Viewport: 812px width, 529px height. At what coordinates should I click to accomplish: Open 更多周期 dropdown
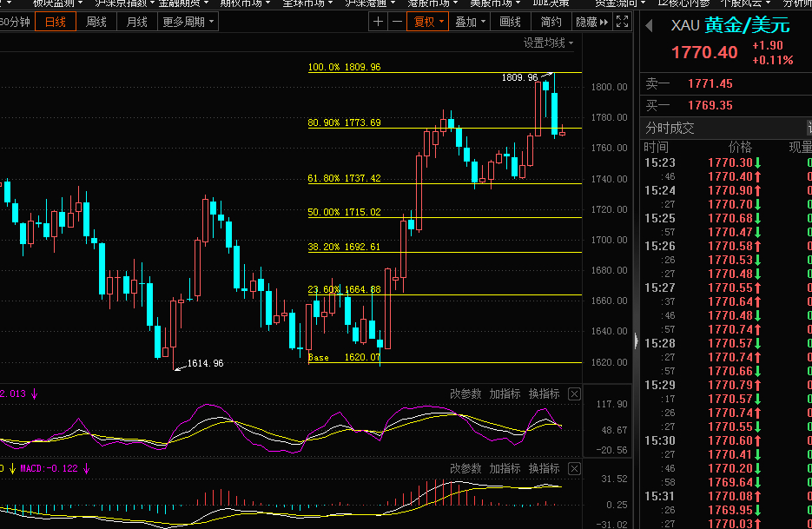[188, 22]
